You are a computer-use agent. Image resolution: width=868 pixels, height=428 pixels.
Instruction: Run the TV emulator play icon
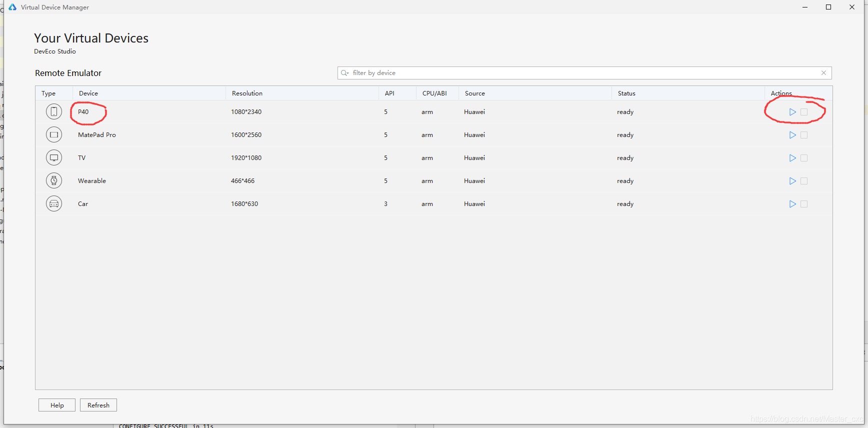[792, 158]
